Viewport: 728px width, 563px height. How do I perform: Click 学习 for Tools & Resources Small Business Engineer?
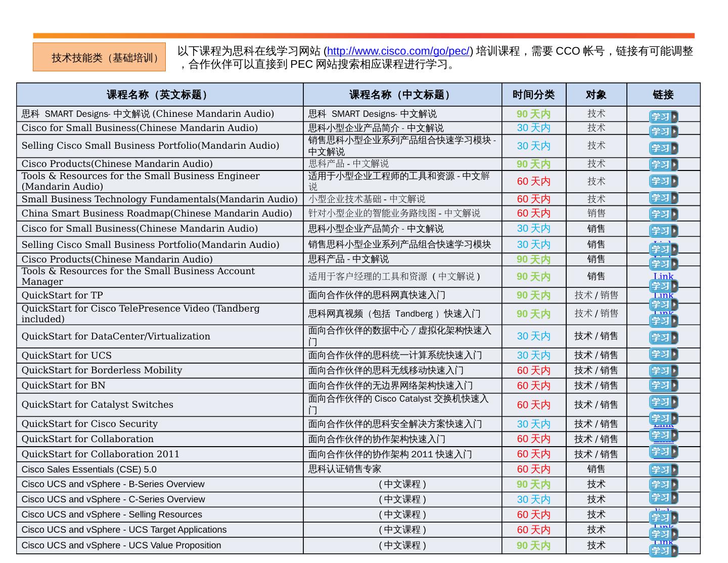[663, 181]
